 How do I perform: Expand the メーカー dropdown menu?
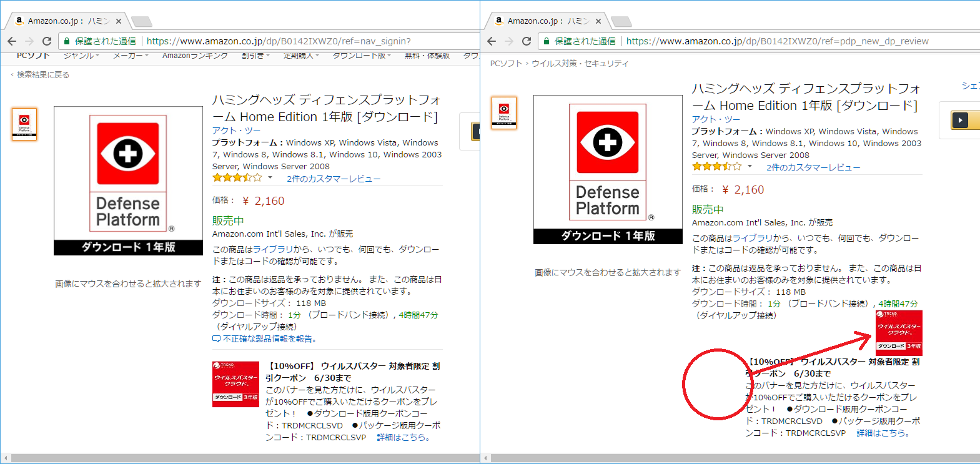point(131,56)
